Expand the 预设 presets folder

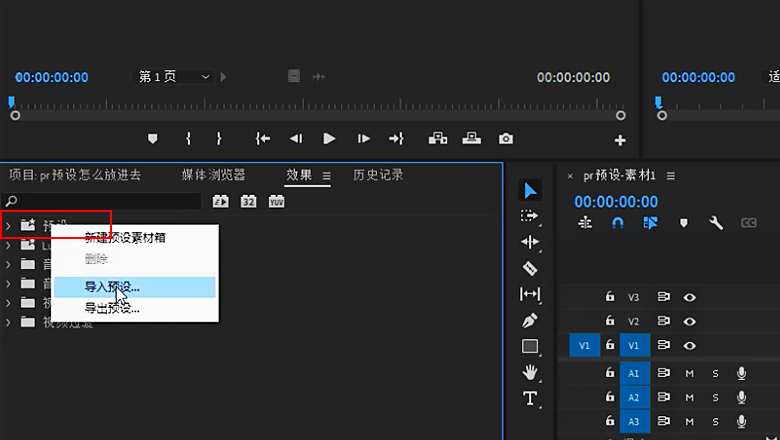8,226
